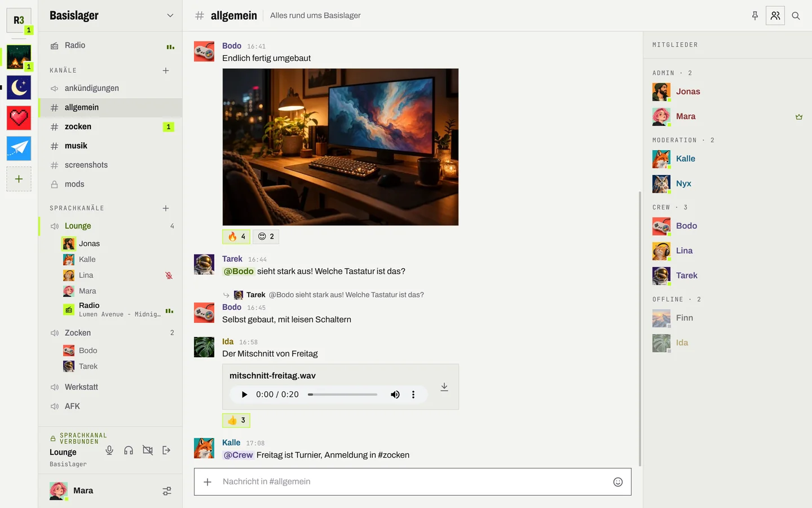This screenshot has width=812, height=508.
Task: Open the zocken channel
Action: 111,126
